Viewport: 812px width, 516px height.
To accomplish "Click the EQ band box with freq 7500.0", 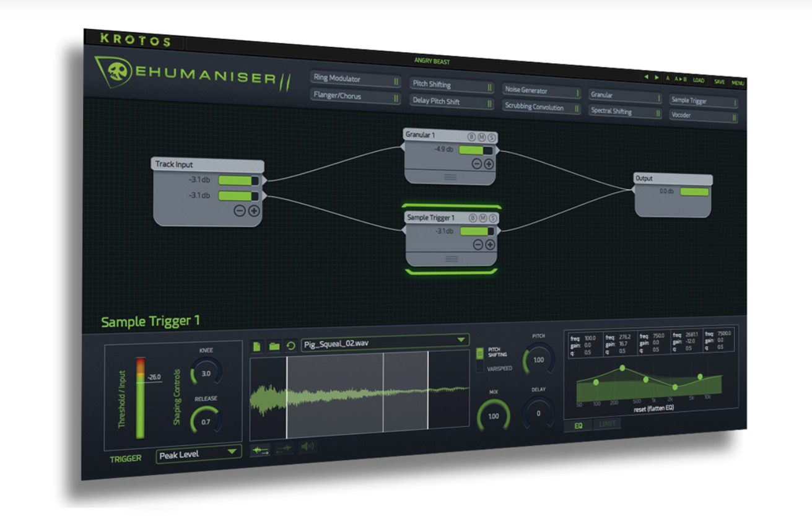I will coord(718,341).
